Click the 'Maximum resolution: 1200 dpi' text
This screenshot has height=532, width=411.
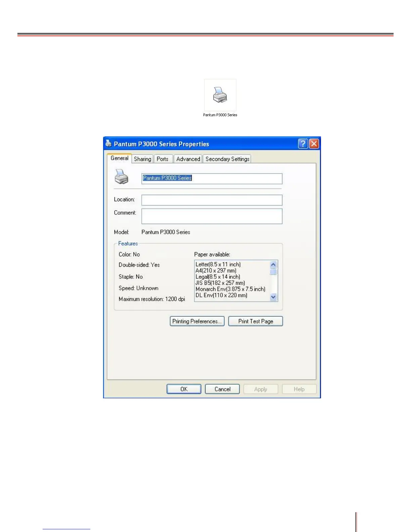[x=152, y=299]
